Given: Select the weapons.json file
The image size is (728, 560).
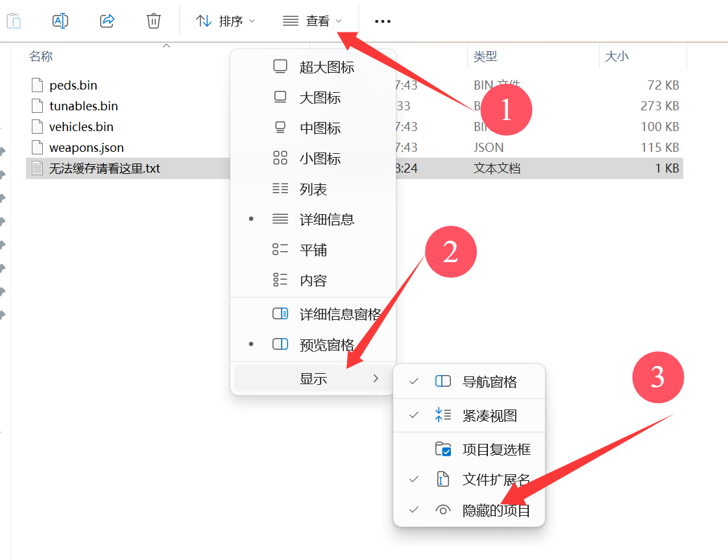Looking at the screenshot, I should [86, 147].
